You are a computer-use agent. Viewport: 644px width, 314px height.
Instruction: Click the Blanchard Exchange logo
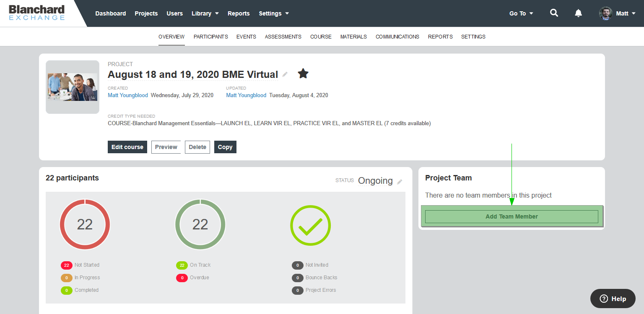pos(37,13)
